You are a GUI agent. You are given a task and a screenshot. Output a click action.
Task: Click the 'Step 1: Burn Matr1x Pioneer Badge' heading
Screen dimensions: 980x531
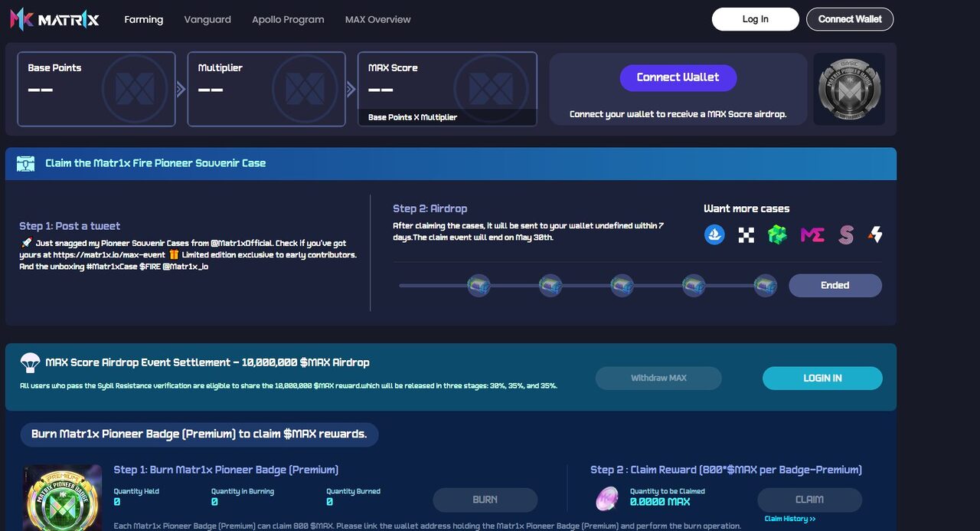[x=226, y=470]
